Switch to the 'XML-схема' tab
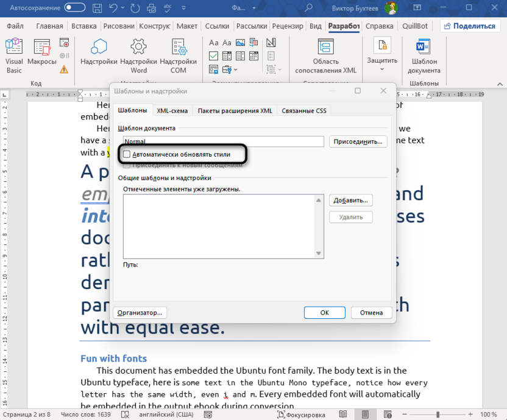This screenshot has height=420, width=507. [172, 110]
